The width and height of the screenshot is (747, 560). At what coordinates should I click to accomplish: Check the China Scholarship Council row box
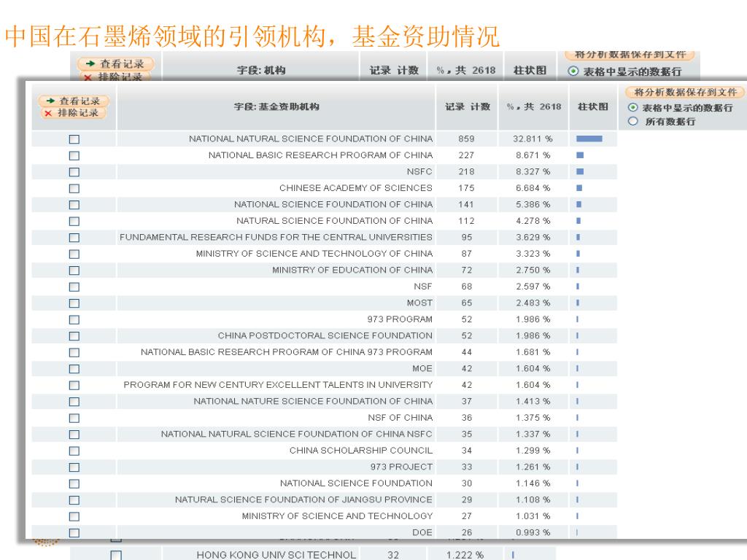pyautogui.click(x=74, y=451)
